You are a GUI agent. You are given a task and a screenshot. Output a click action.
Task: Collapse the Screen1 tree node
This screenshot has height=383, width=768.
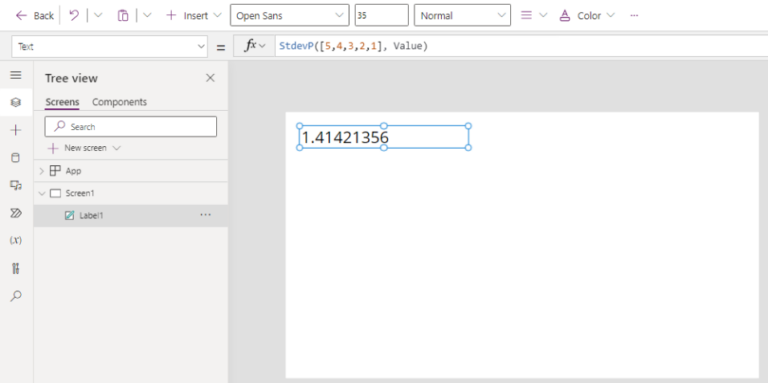(42, 193)
